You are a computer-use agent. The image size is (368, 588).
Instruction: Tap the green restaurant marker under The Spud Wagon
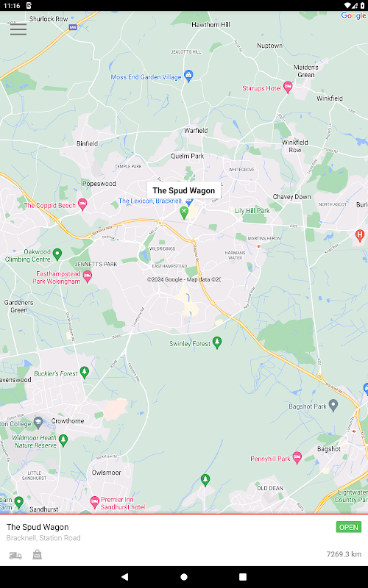click(183, 212)
